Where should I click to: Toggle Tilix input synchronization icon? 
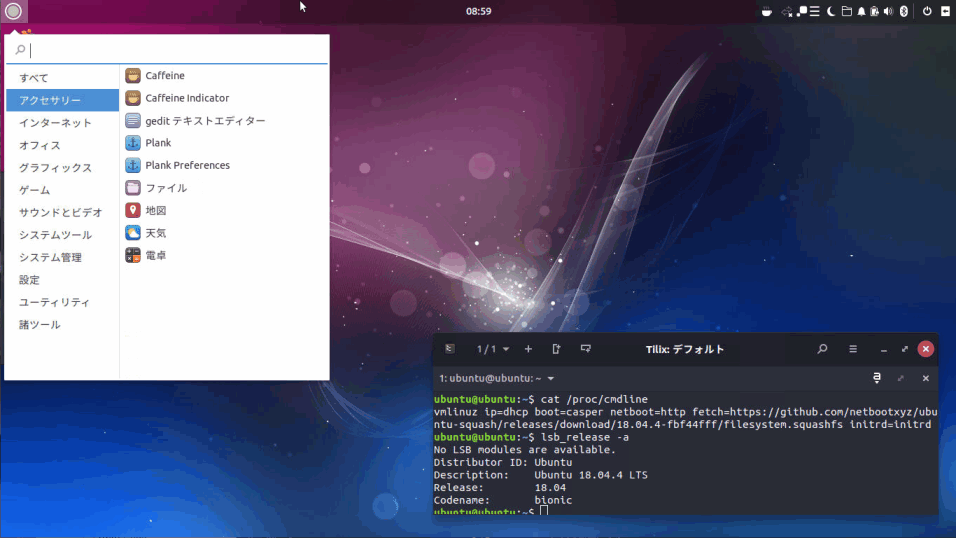coord(877,378)
